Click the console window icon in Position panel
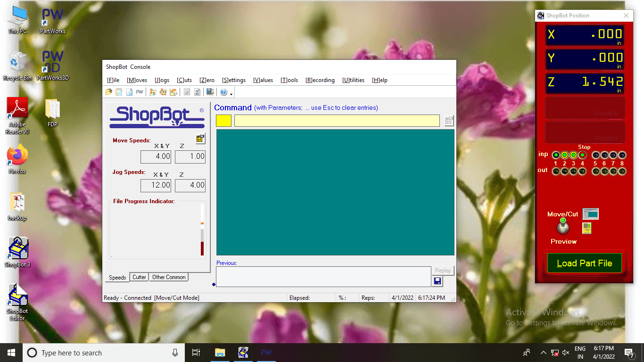644x362 pixels. (590, 214)
